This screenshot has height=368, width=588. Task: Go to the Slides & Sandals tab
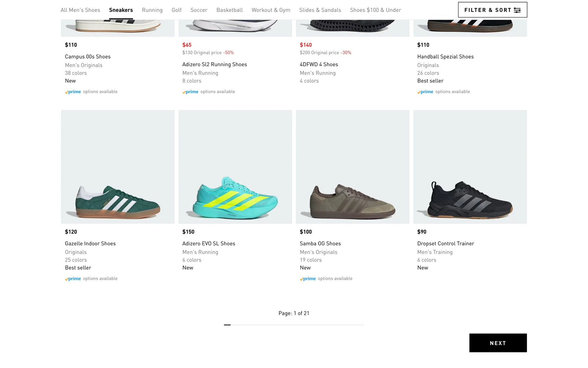[320, 10]
